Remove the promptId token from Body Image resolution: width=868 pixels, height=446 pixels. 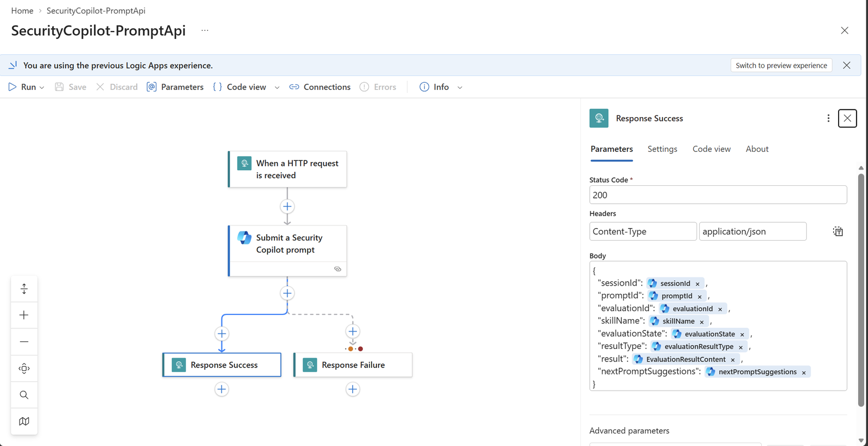700,296
